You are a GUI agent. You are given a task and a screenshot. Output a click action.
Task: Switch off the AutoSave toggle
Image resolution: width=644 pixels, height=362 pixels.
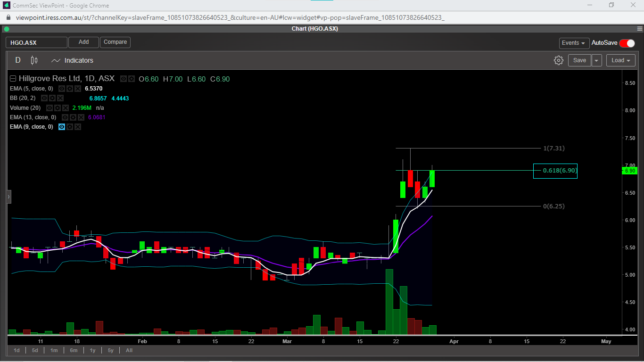(627, 43)
